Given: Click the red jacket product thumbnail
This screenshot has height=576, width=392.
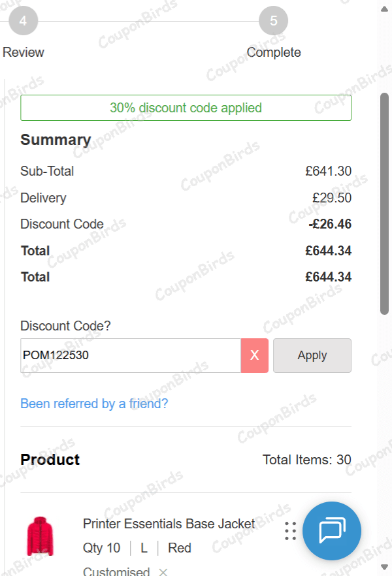Looking at the screenshot, I should pos(41,536).
